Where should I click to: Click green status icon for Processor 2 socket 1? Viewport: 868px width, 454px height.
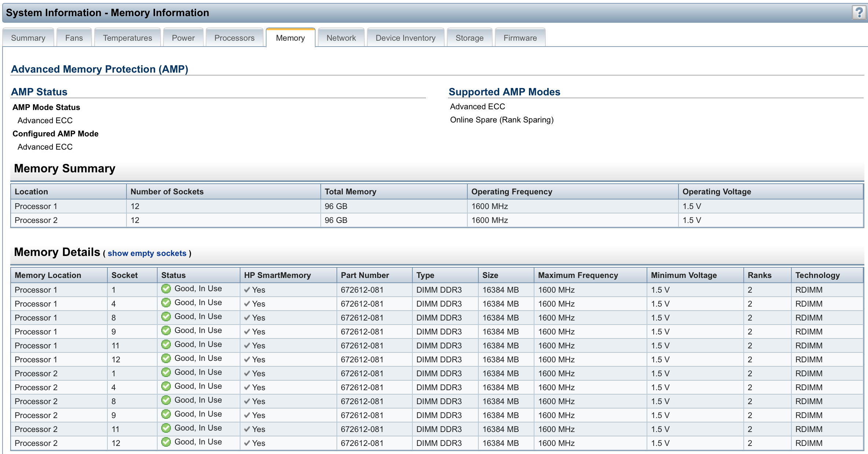coord(166,372)
